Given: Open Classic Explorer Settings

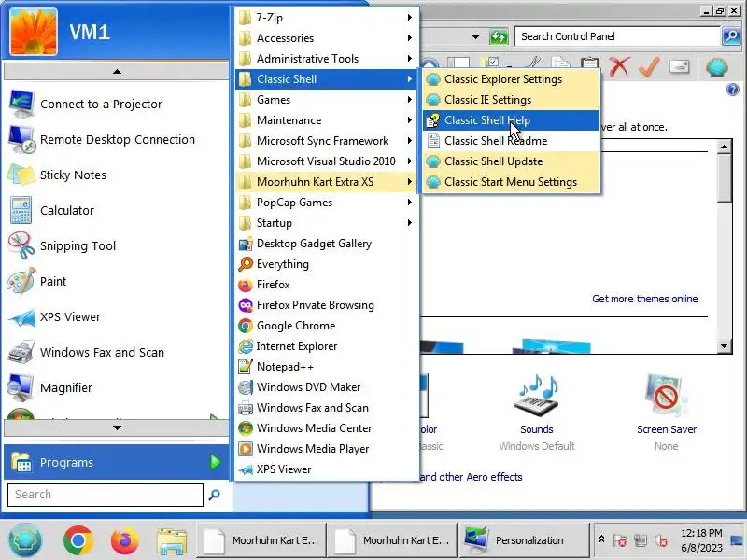Looking at the screenshot, I should click(x=511, y=79).
